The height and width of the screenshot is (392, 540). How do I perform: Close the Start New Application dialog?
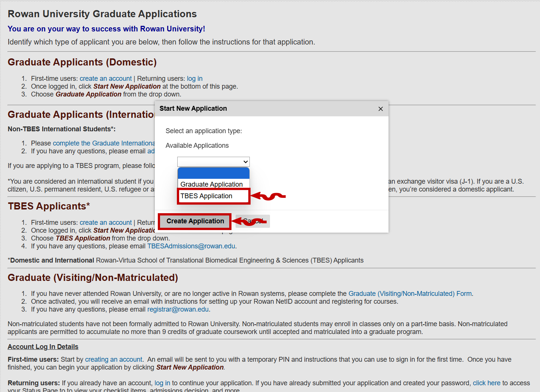[x=381, y=109]
